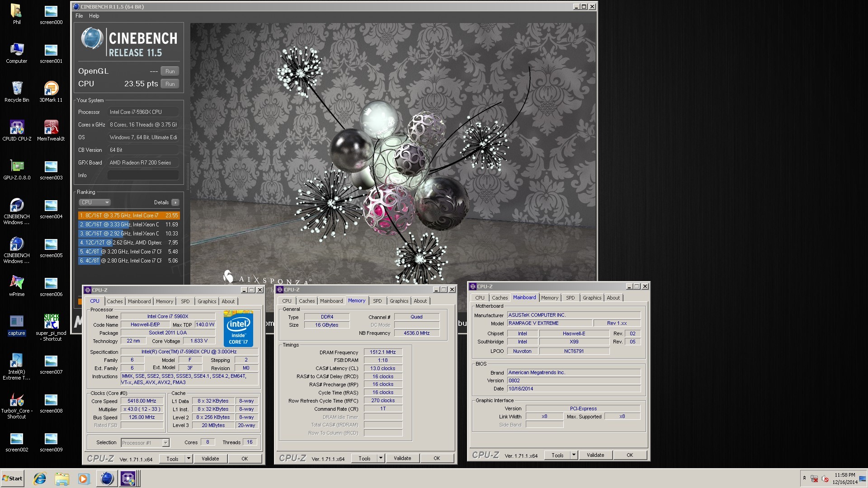Run the CPU benchmark
This screenshot has height=488, width=868.
(x=170, y=84)
